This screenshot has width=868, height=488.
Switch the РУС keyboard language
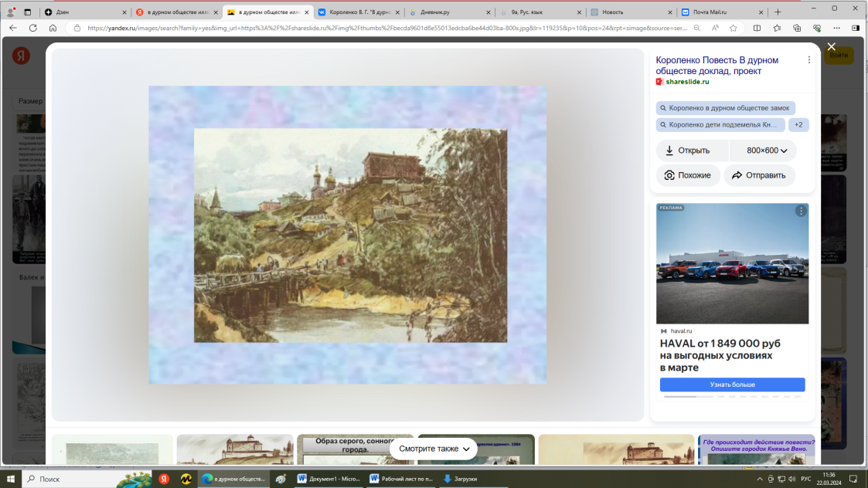tap(806, 480)
